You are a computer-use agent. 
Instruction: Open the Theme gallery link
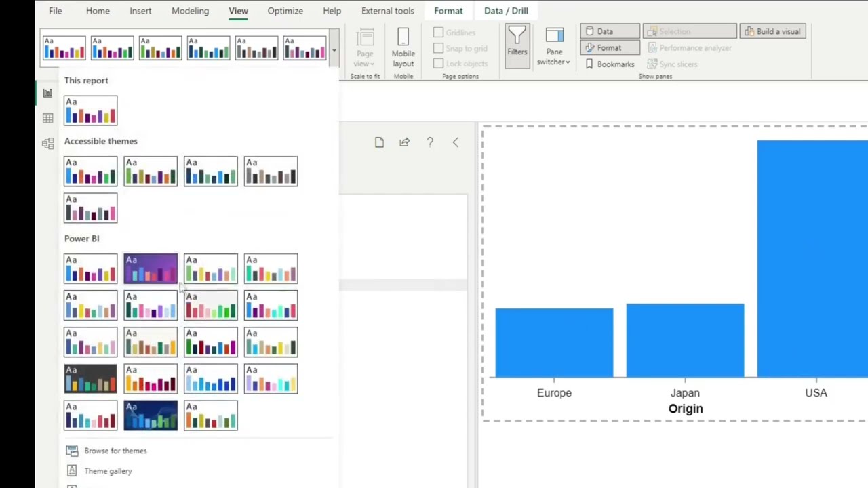click(x=108, y=471)
